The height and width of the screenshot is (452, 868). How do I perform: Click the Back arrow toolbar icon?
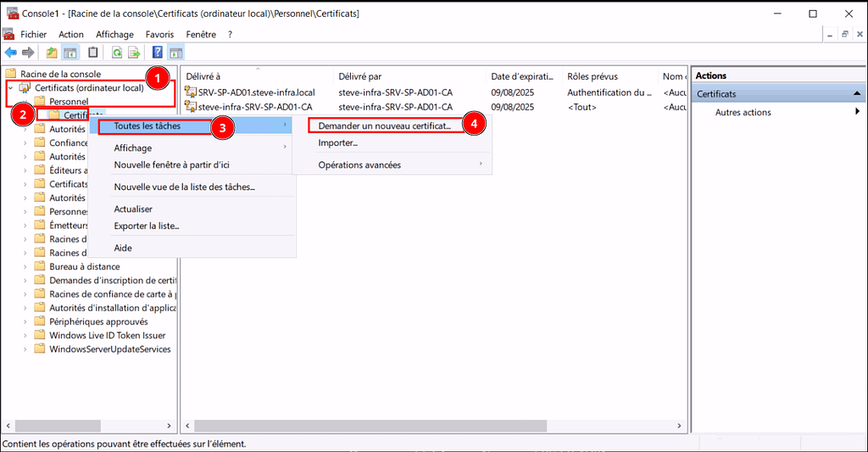[x=11, y=53]
